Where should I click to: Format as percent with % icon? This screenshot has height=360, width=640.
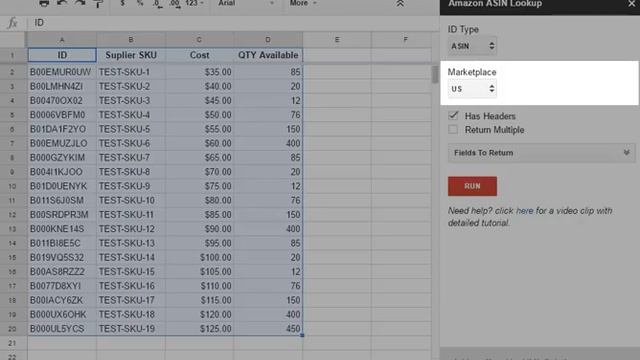(140, 3)
